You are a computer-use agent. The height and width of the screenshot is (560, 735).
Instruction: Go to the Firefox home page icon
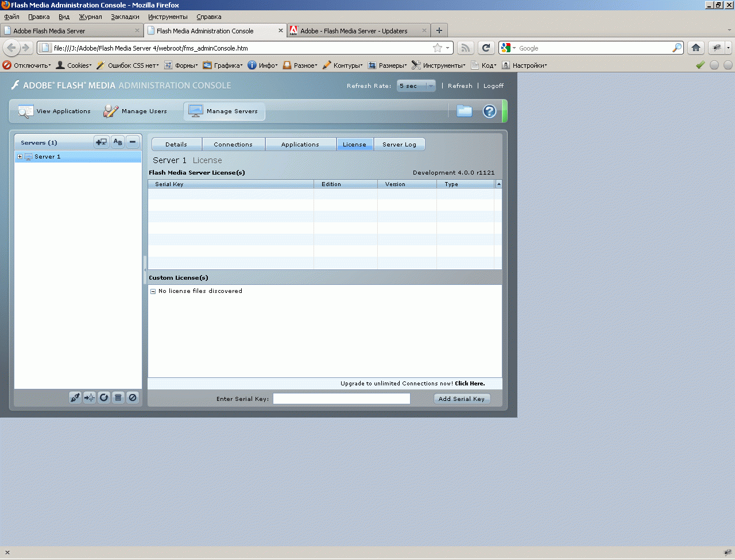tap(696, 48)
